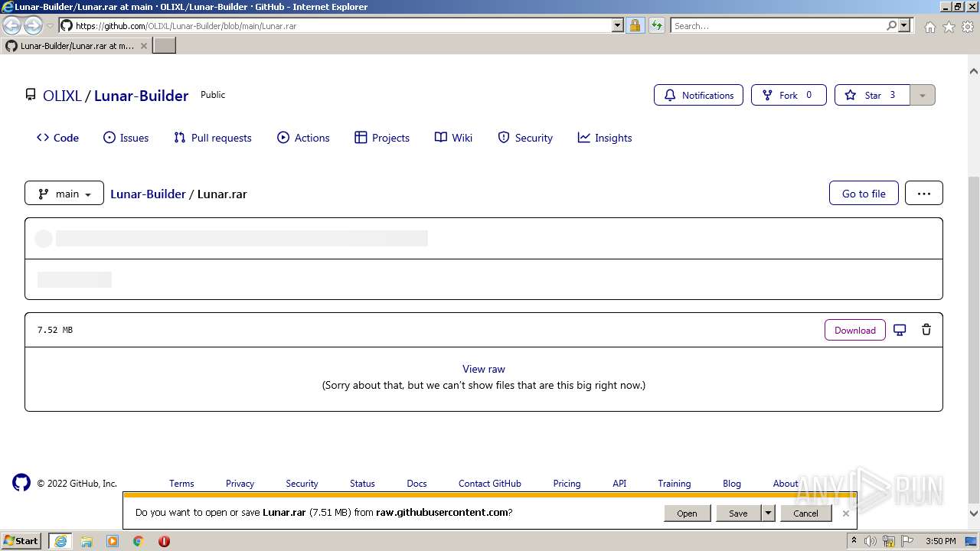Open the API footer link
The image size is (980, 551).
pos(619,484)
